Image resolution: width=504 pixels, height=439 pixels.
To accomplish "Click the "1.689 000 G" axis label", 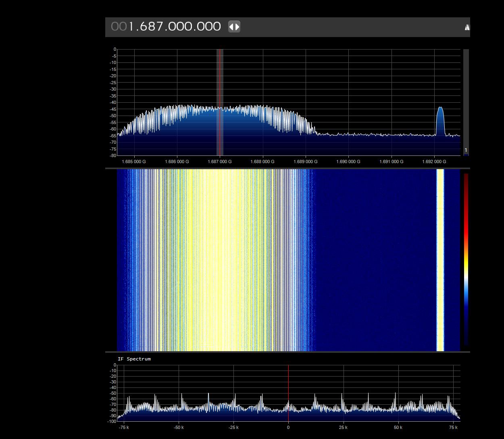I will (x=306, y=162).
